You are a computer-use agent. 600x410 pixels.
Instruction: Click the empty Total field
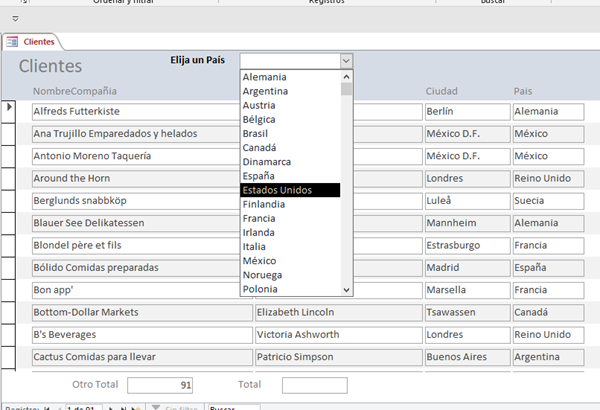[314, 385]
